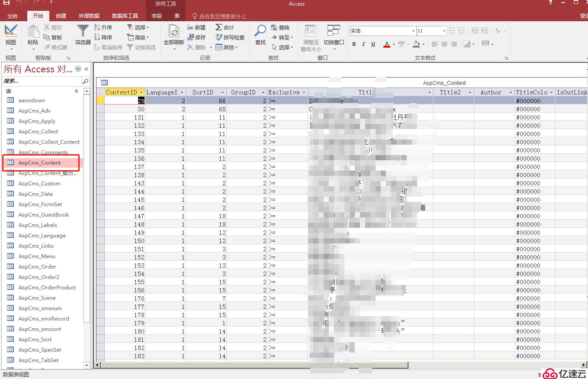588x379 pixels.
Task: Click ContentID cell with value 131
Action: pos(125,117)
